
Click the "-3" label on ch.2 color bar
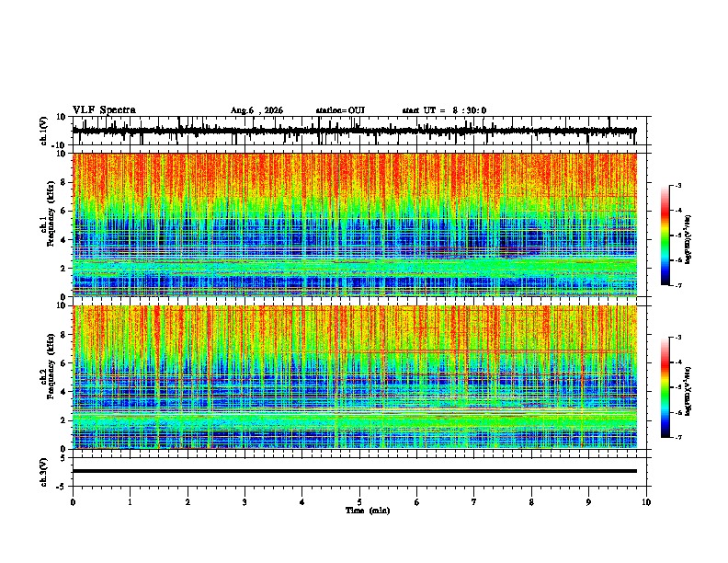[x=678, y=338]
